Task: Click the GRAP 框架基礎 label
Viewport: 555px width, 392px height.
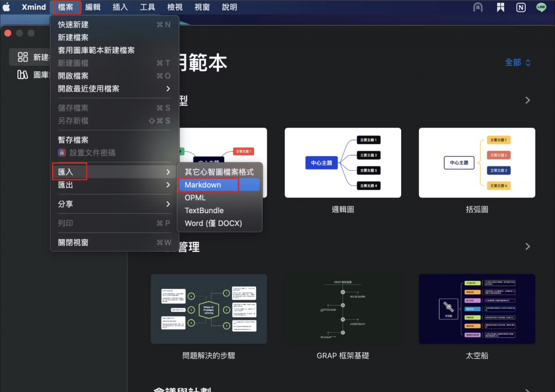Action: tap(343, 356)
